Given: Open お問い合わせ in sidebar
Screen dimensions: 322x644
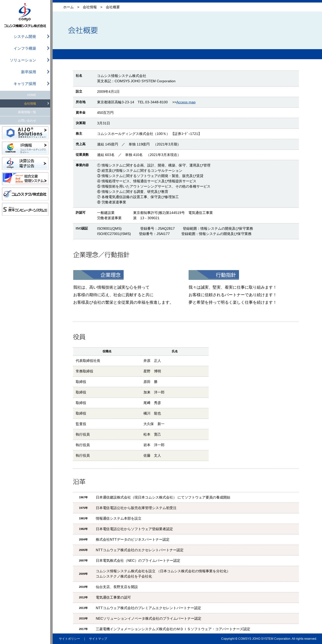Looking at the screenshot, I should [25, 120].
